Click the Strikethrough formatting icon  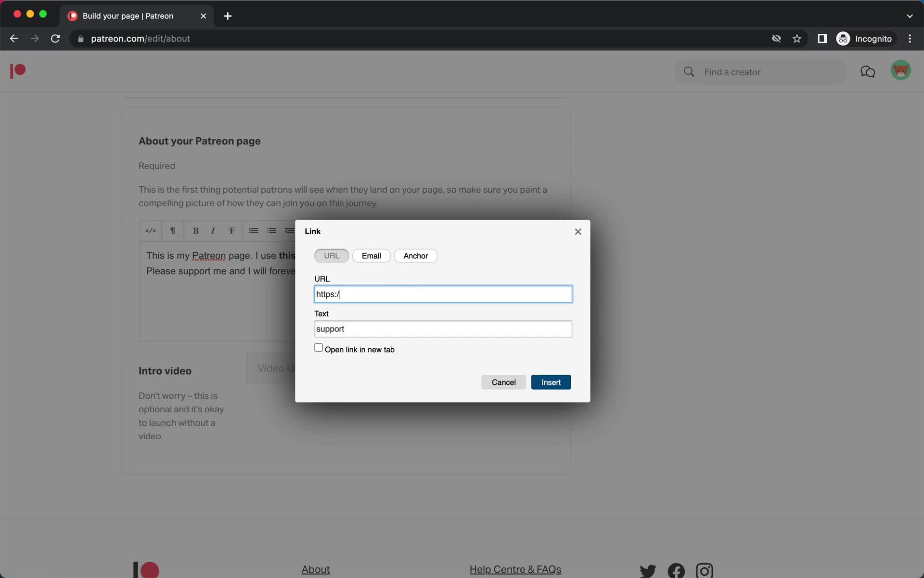231,231
